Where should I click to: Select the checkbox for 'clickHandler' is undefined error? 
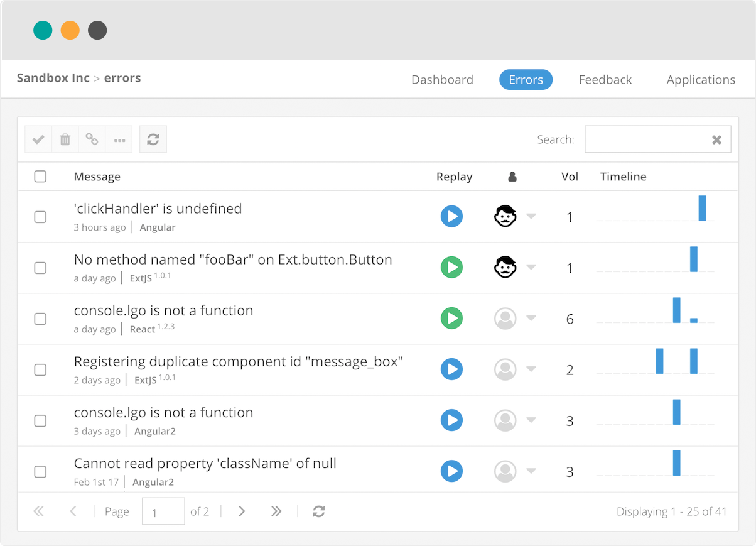click(x=40, y=217)
